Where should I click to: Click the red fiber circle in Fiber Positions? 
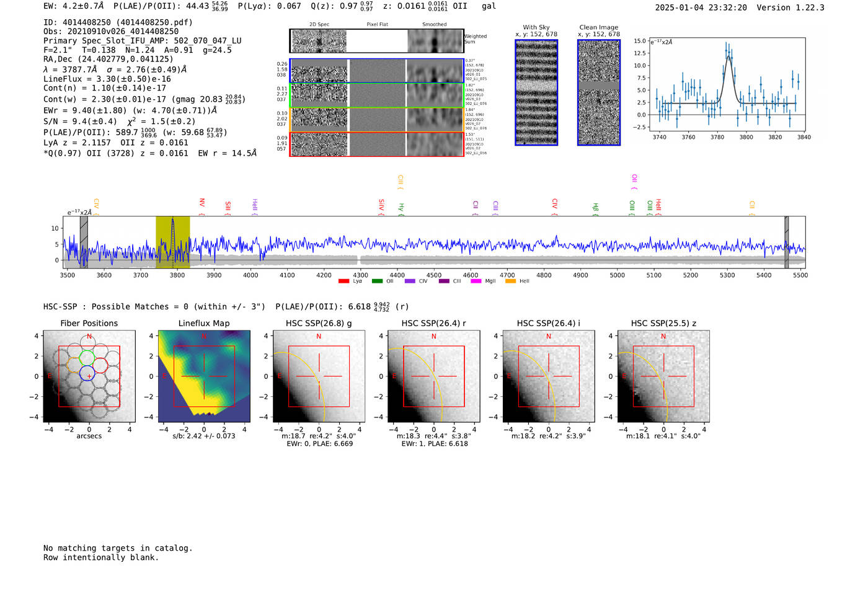click(x=100, y=365)
